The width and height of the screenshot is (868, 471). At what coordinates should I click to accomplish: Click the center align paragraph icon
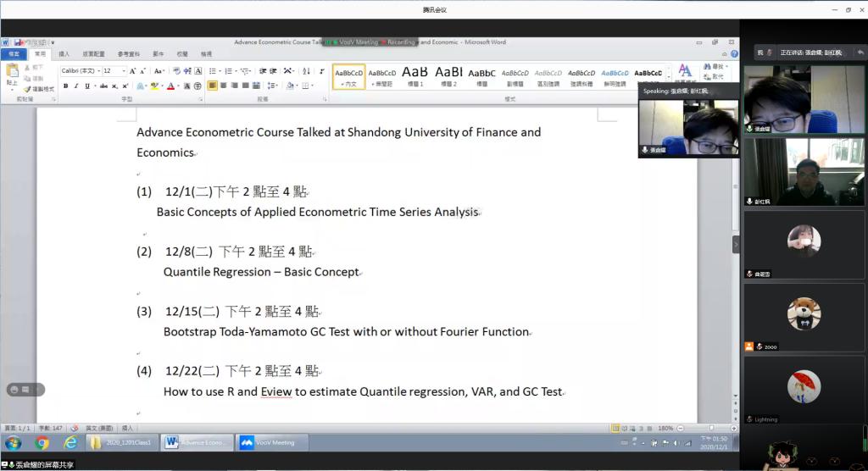224,86
